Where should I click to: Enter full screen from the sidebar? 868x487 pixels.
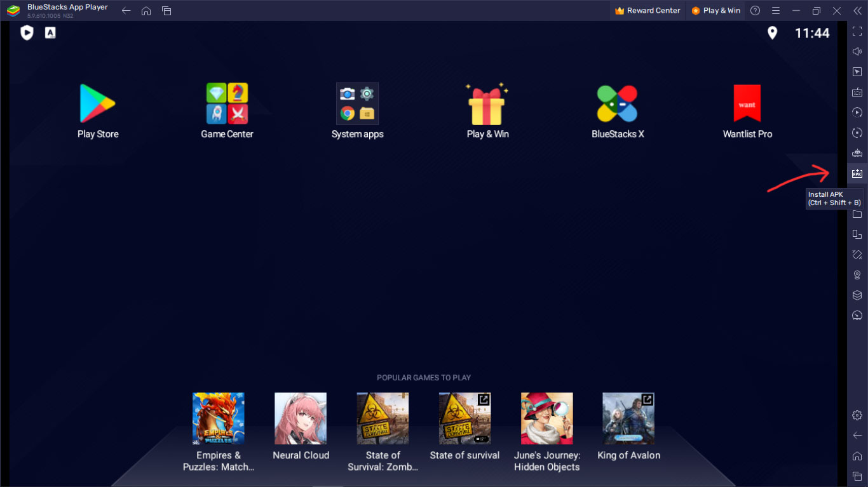[857, 31]
